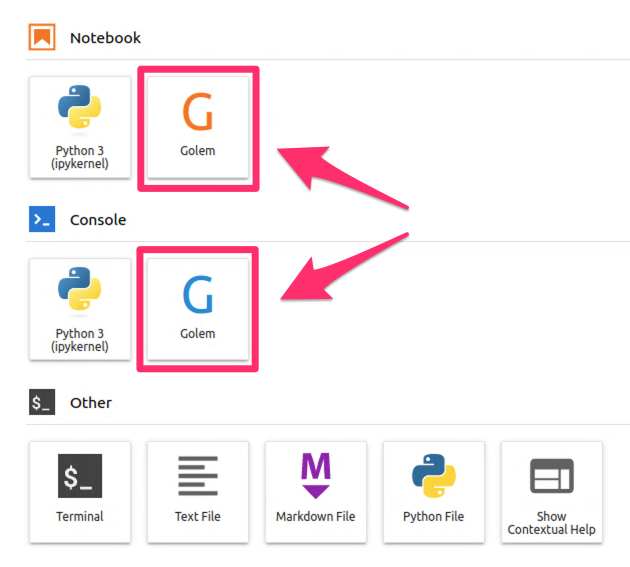Start a Golem console
The height and width of the screenshot is (567, 630).
coord(198,309)
